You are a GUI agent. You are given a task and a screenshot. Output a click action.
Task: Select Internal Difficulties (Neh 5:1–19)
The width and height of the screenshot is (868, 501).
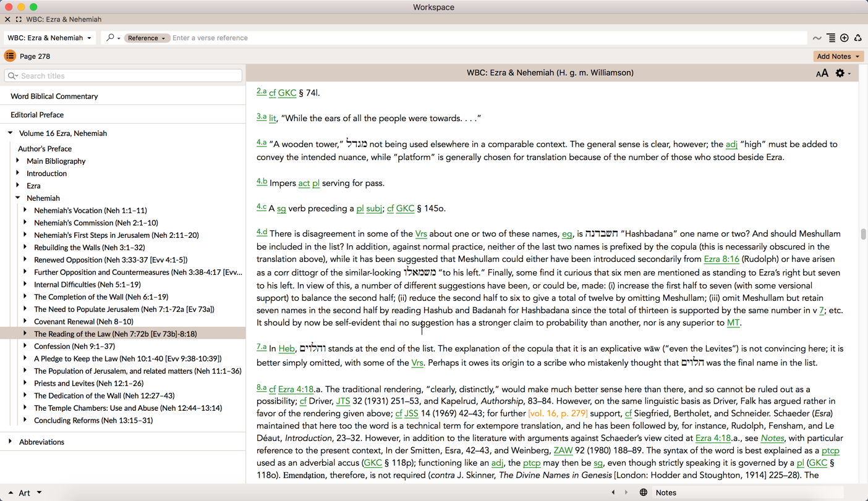point(87,285)
